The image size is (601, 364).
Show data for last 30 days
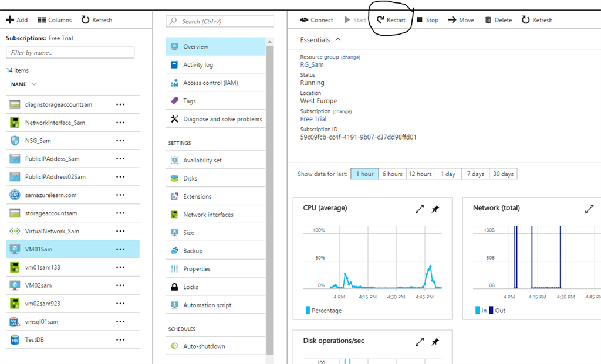click(x=503, y=174)
